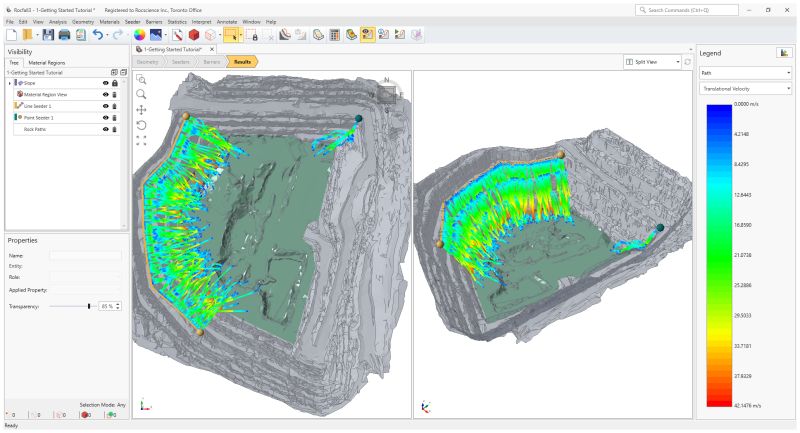The height and width of the screenshot is (433, 800).
Task: Click the Print icon in the toolbar
Action: pyautogui.click(x=64, y=35)
